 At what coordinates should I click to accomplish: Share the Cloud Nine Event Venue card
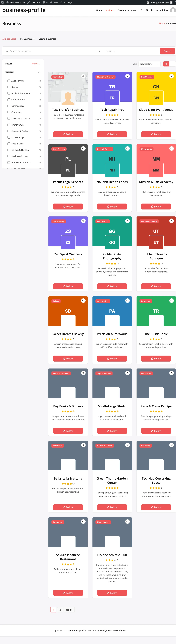[x=171, y=76]
